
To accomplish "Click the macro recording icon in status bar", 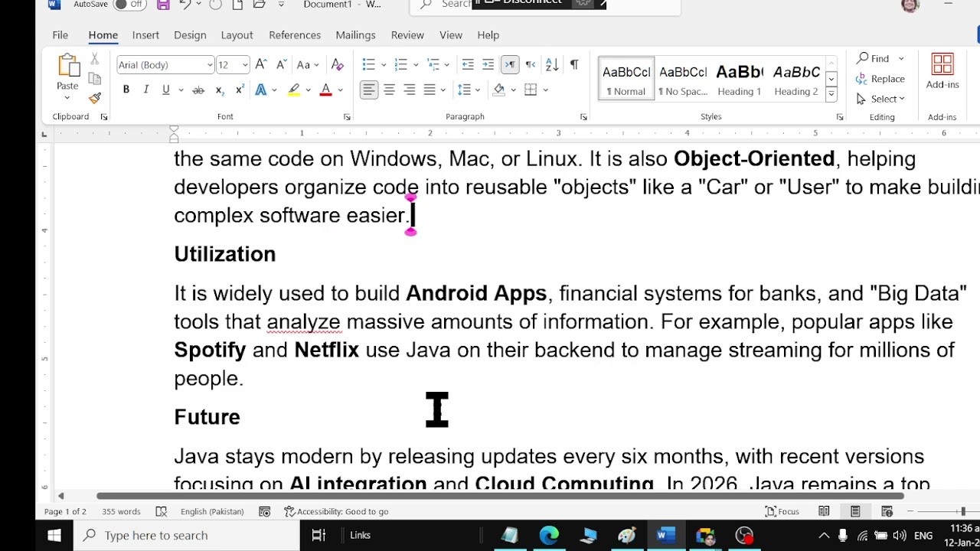I will pyautogui.click(x=265, y=511).
